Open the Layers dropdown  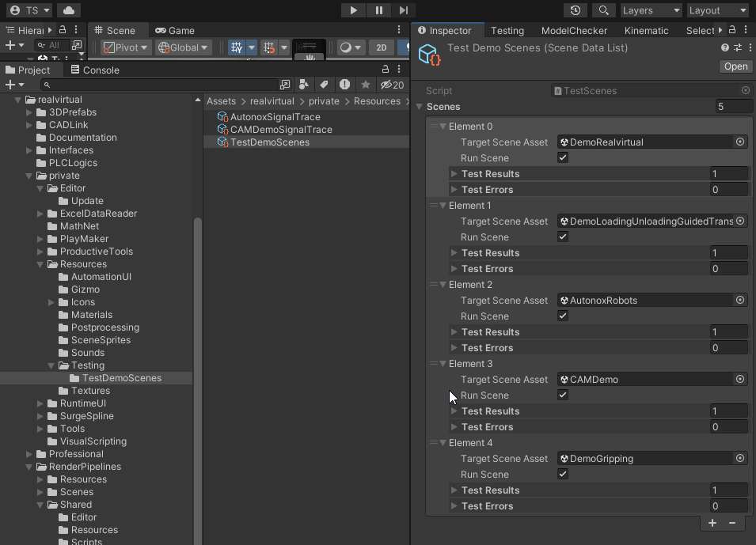[x=650, y=10]
